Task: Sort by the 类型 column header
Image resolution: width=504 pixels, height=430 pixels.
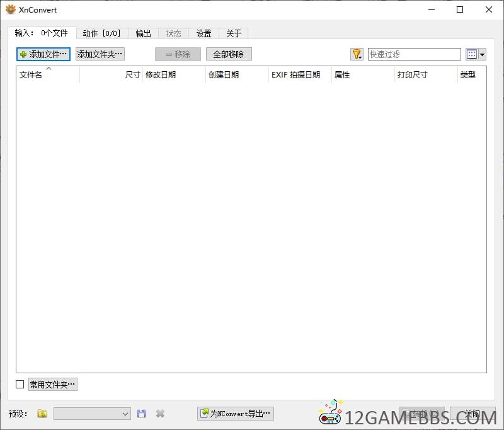Action: click(x=472, y=74)
